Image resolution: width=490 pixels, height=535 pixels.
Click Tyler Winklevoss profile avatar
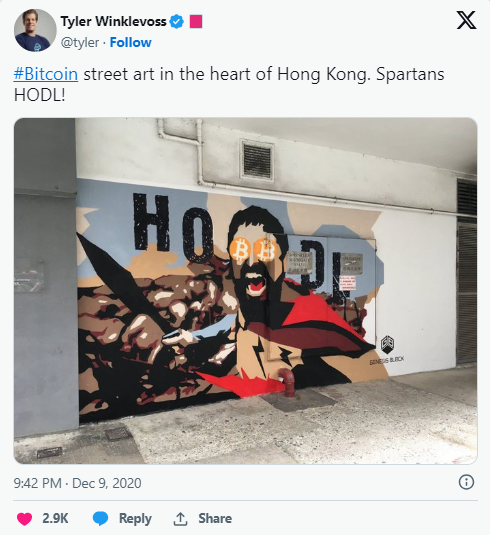click(35, 30)
